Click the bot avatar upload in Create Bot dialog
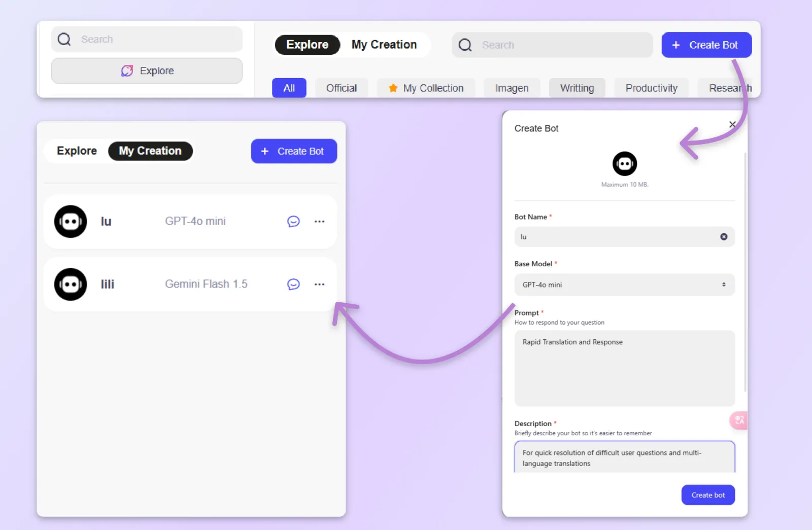812x530 pixels. click(x=624, y=163)
